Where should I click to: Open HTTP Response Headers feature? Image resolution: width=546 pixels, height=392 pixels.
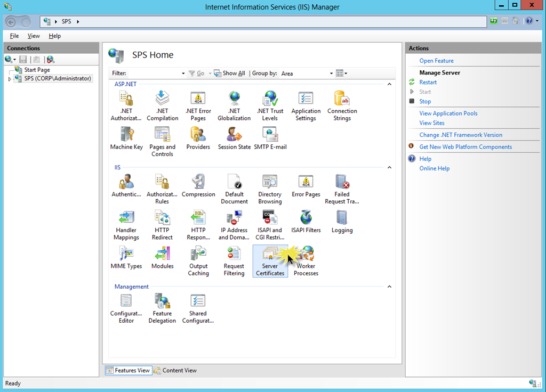(198, 225)
